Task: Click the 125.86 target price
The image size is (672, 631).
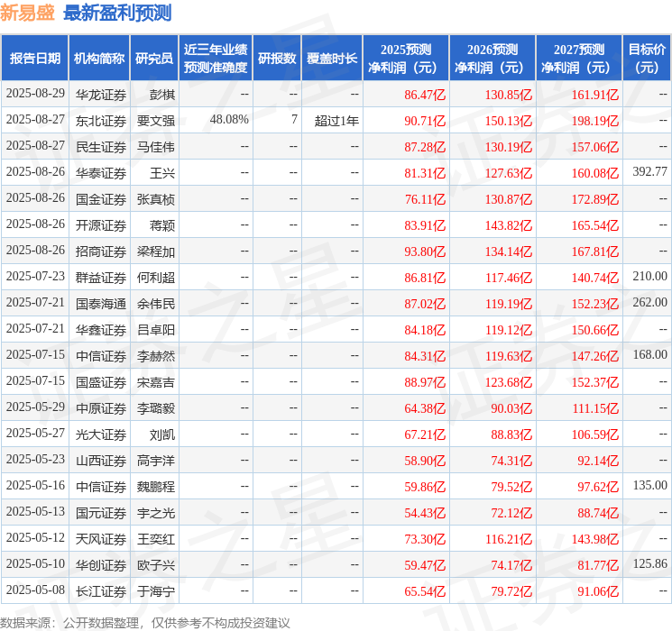Action: tap(649, 563)
